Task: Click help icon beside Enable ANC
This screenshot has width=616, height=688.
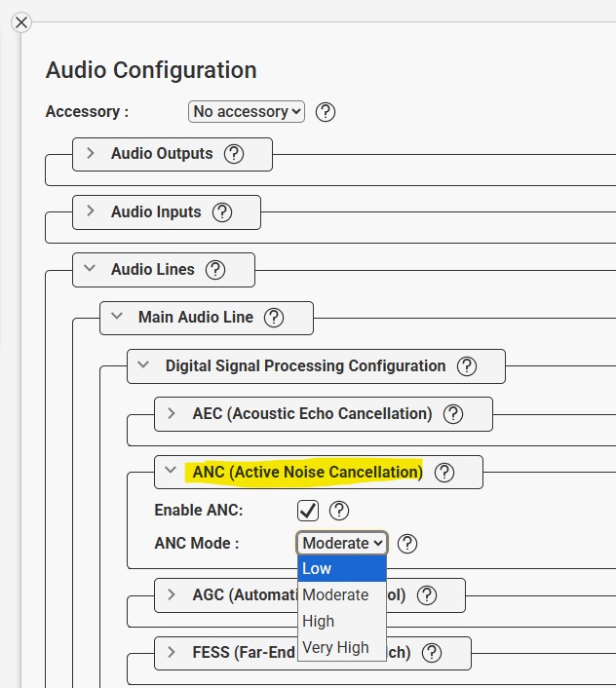Action: [339, 511]
